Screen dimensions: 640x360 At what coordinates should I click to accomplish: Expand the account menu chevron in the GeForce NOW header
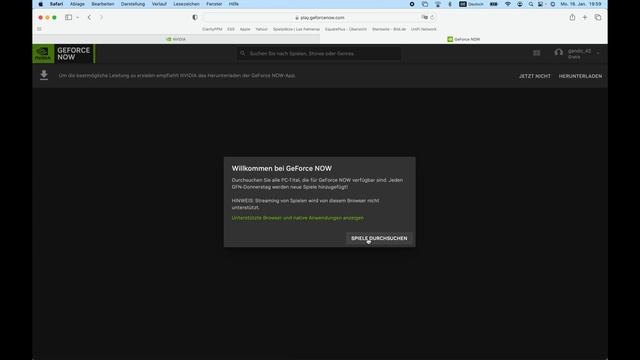click(x=598, y=53)
